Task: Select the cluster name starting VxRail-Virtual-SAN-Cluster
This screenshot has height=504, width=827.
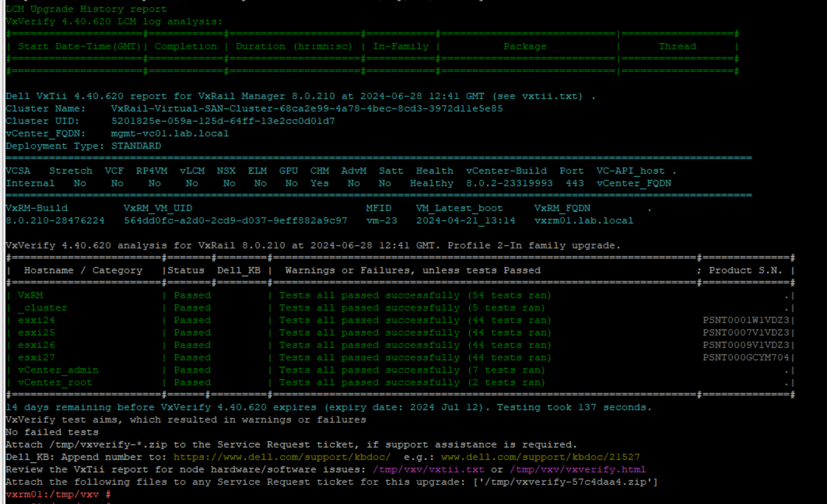Action: (x=307, y=108)
